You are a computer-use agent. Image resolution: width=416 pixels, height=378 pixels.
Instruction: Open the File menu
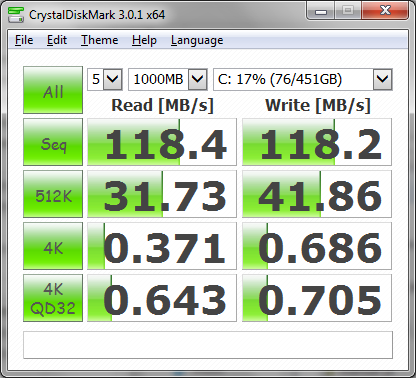coord(24,40)
